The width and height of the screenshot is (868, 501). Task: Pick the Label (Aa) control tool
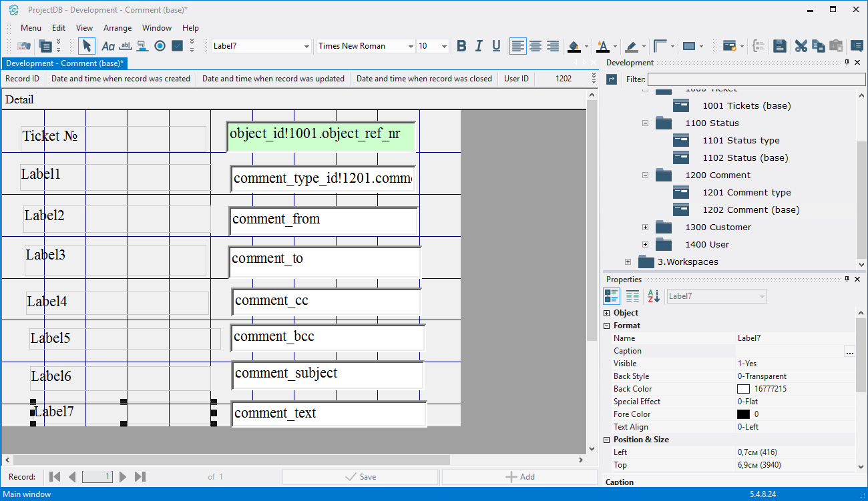coord(107,46)
